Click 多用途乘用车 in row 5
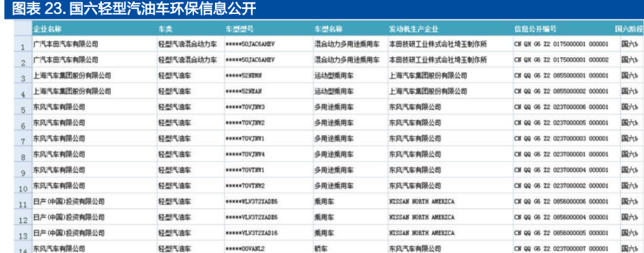Image resolution: width=644 pixels, height=253 pixels. (334, 107)
